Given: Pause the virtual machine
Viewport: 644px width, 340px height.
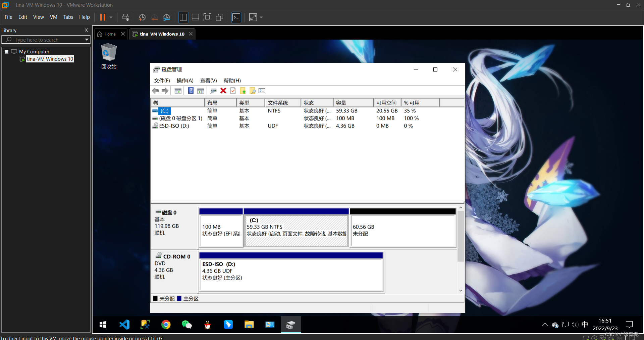Looking at the screenshot, I should (103, 17).
